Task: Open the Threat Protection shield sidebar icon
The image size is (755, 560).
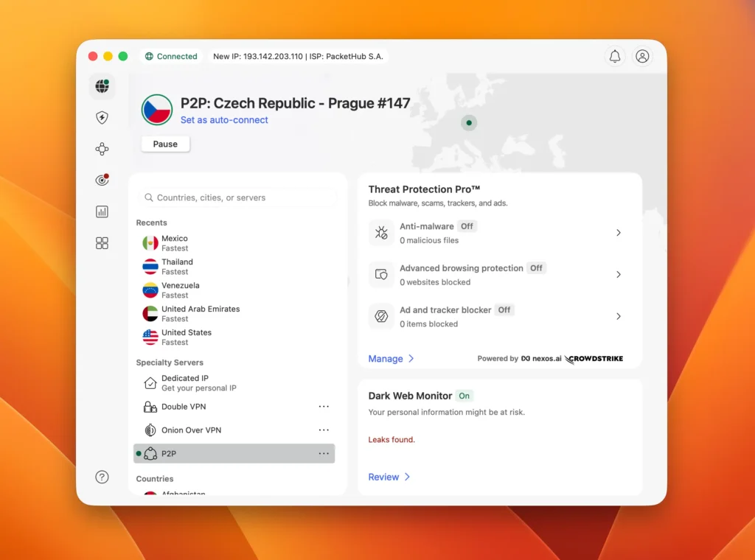Action: pyautogui.click(x=102, y=118)
